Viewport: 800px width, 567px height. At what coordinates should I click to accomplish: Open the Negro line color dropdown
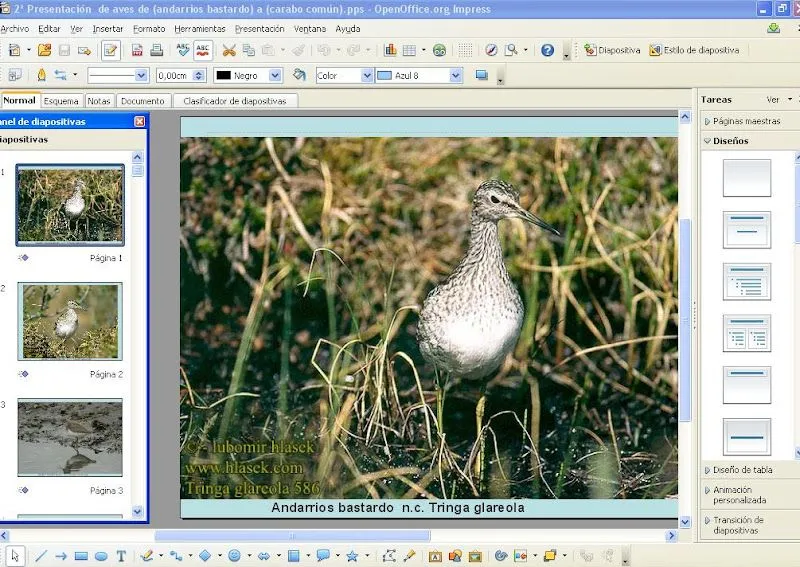pos(275,76)
